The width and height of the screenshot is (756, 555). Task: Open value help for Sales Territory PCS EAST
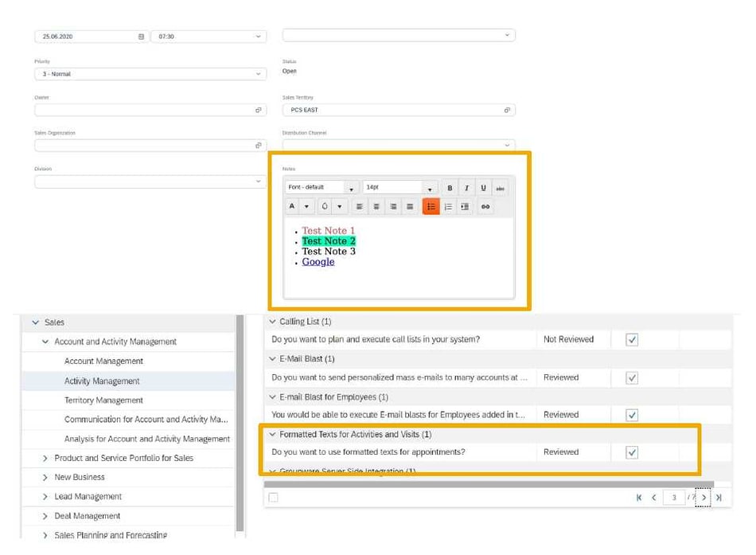click(x=507, y=110)
